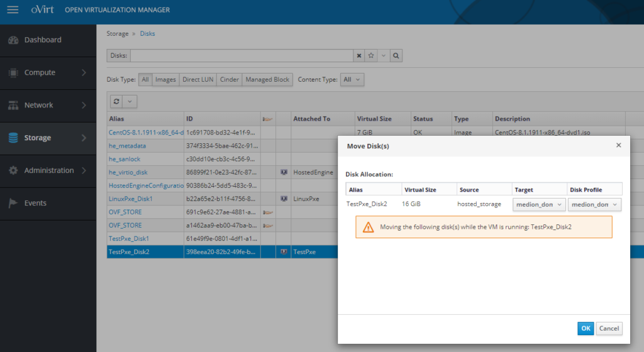Screen dimensions: 644x352
Task: Clear the Disks search field
Action: (359, 56)
